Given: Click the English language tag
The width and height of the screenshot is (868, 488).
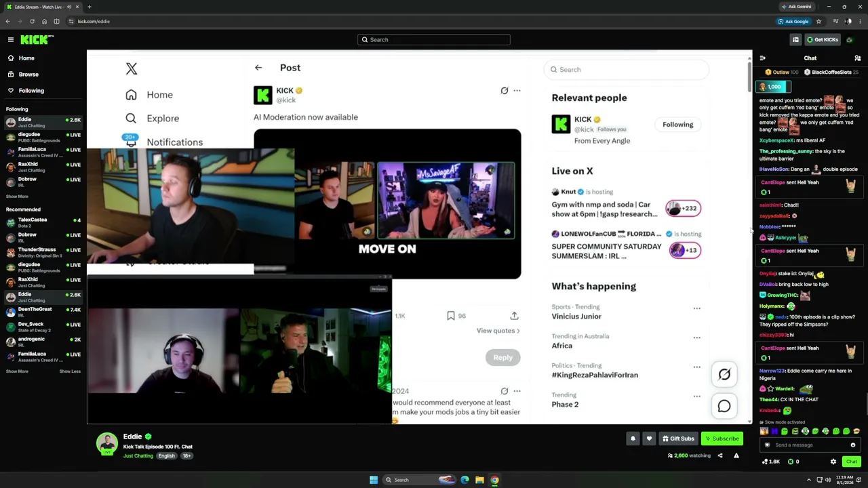Looking at the screenshot, I should [x=166, y=456].
